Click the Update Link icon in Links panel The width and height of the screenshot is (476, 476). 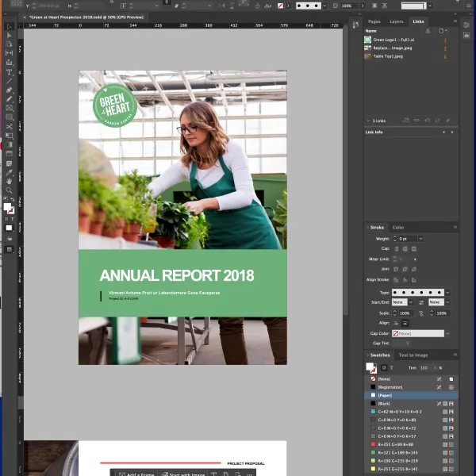(x=437, y=121)
